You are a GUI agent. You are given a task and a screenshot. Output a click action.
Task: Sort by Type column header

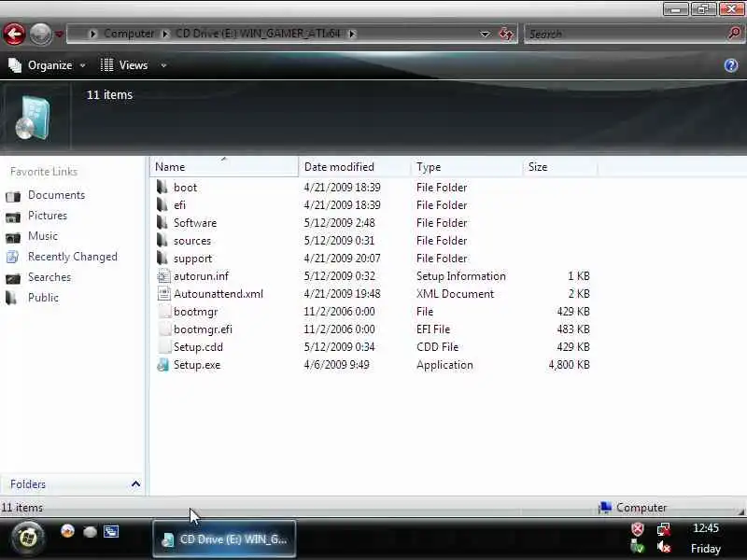[x=467, y=167]
